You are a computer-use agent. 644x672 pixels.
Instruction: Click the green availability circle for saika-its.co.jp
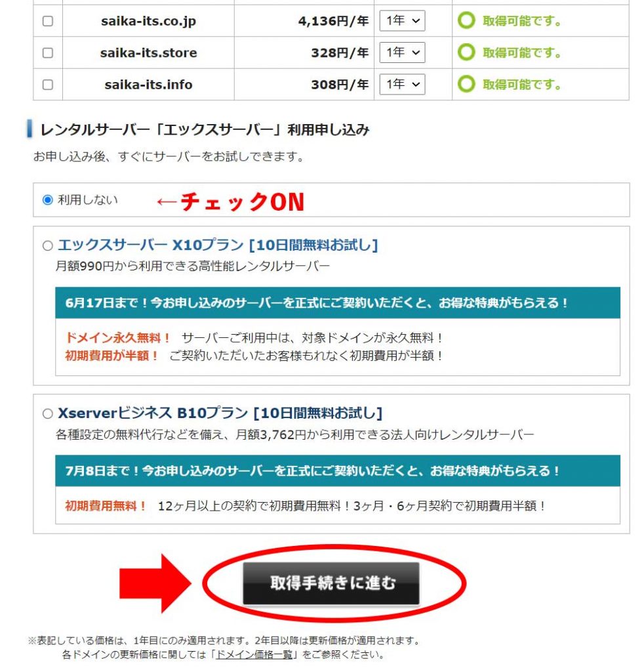pyautogui.click(x=466, y=20)
